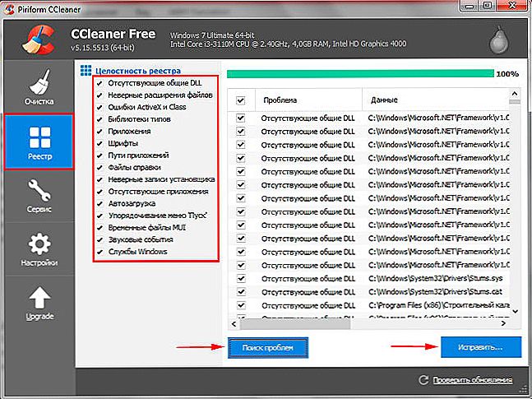532x399 pixels.
Task: Toggle Службы Windows option
Action: 99,252
